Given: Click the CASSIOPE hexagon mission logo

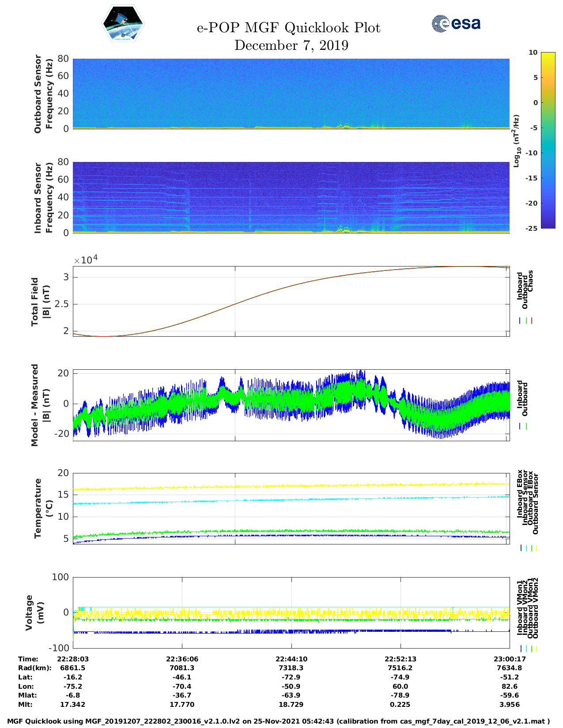Looking at the screenshot, I should 123,24.
